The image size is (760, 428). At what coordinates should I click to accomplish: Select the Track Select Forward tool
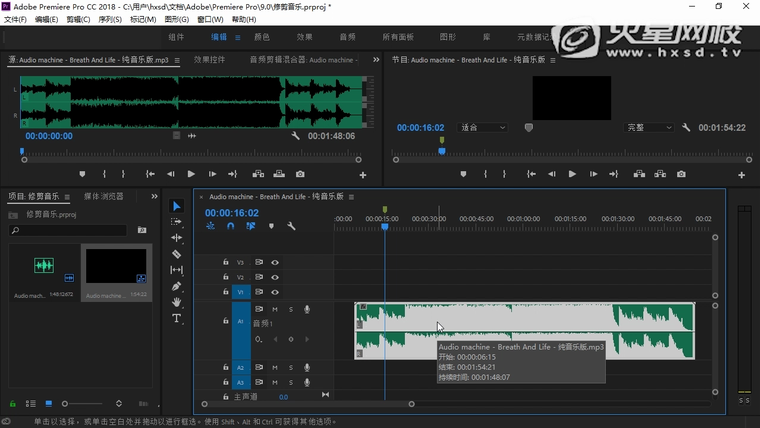[x=177, y=222]
